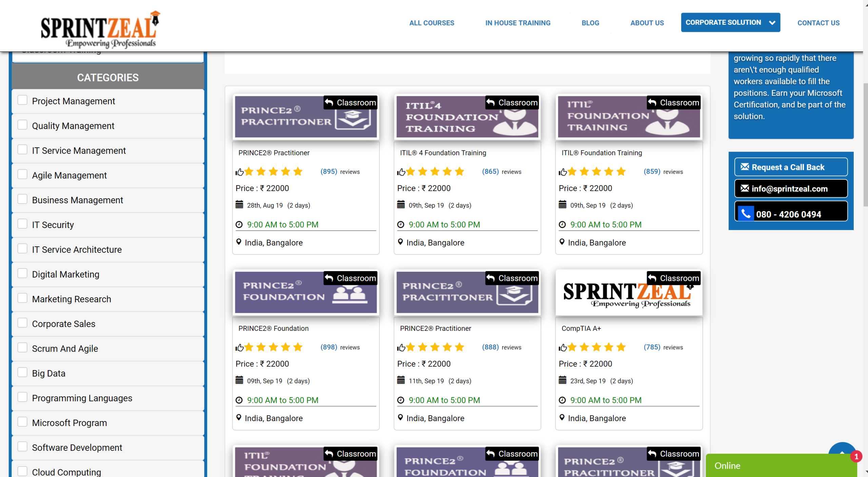Tick the IT Service Management checkbox
This screenshot has height=477, width=868.
22,150
